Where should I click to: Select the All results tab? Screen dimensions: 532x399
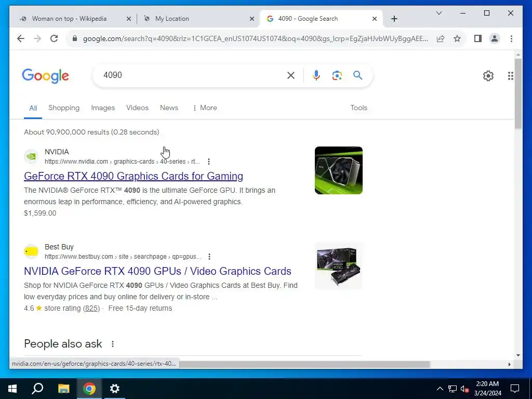[x=33, y=108]
